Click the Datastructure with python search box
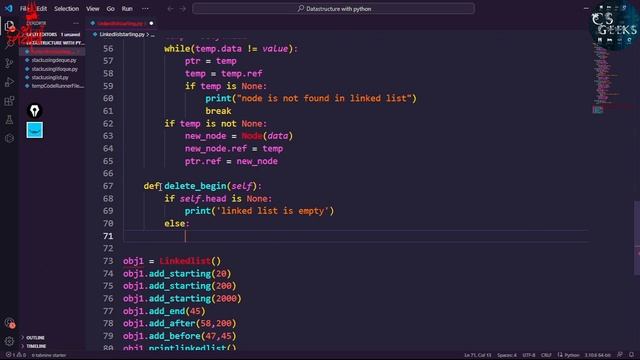 click(x=333, y=9)
